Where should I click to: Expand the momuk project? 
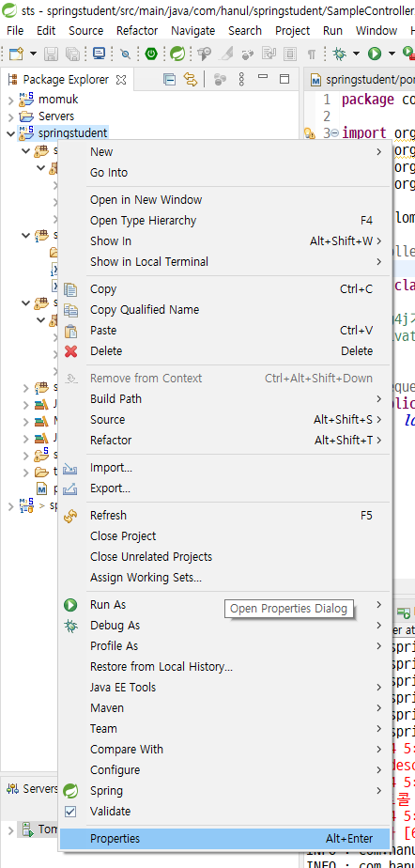(10, 101)
